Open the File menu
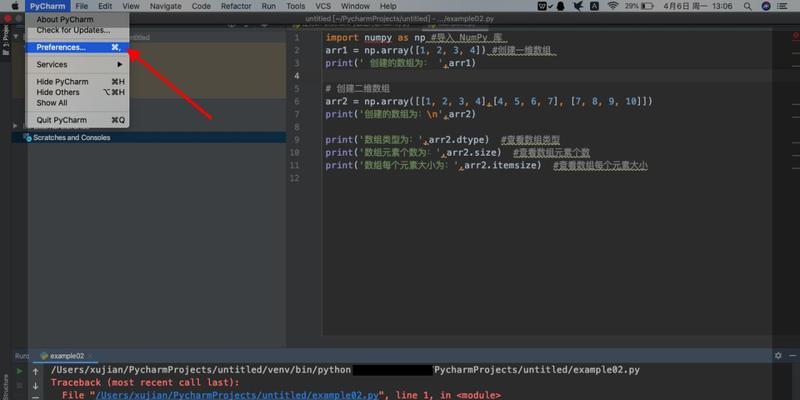The width and height of the screenshot is (800, 400). point(81,6)
